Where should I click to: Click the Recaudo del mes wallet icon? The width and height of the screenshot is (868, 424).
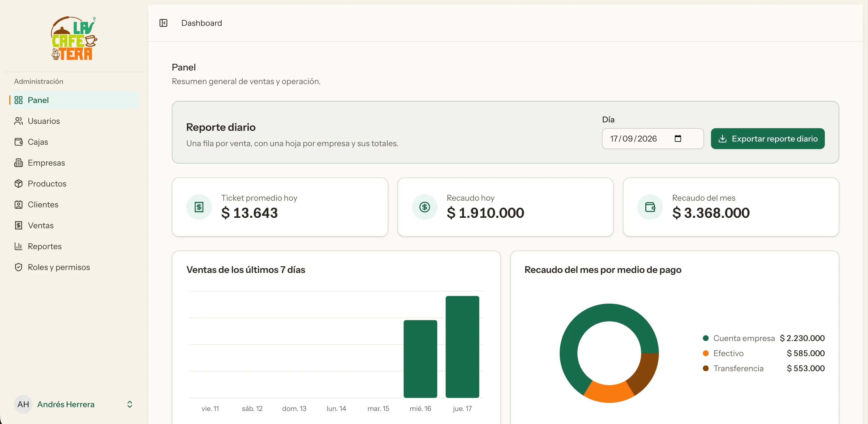coord(650,207)
